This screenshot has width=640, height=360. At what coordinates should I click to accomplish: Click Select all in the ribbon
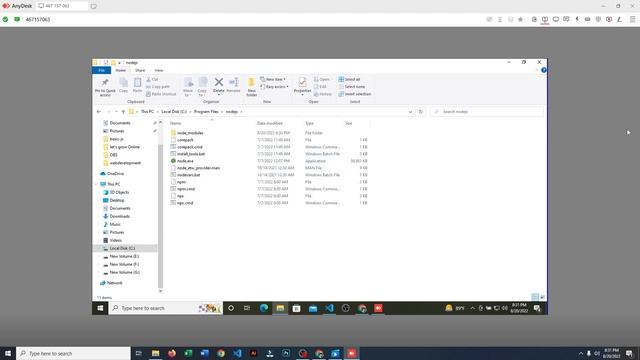(x=349, y=79)
